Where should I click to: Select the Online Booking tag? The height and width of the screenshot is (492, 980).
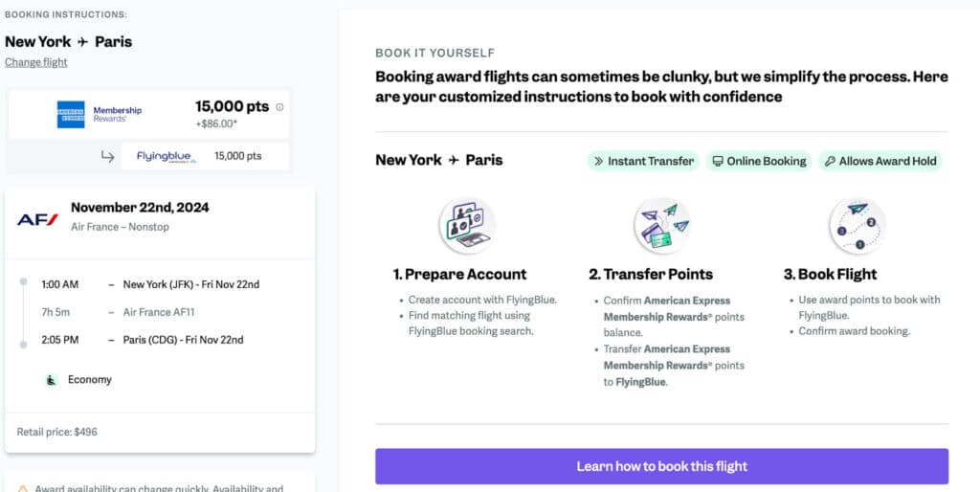coord(758,161)
